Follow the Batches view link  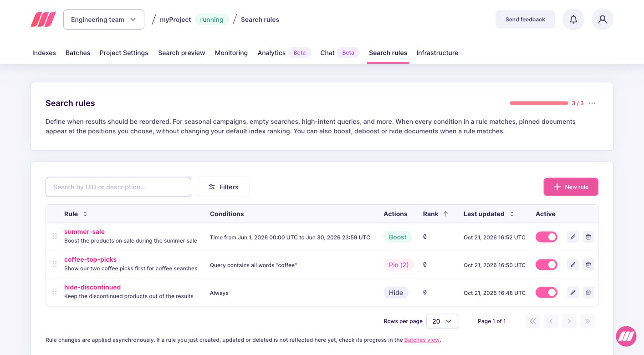[x=422, y=340]
